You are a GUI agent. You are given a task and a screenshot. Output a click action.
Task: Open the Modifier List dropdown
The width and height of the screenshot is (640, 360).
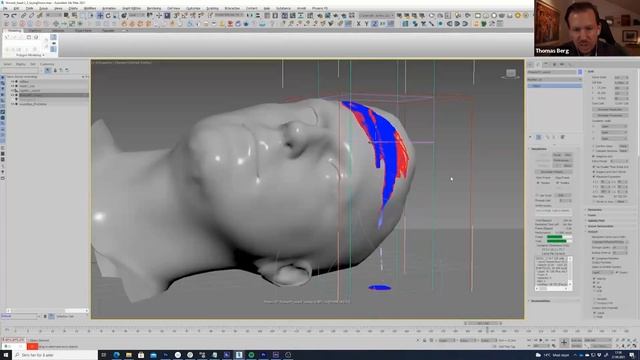click(x=554, y=80)
